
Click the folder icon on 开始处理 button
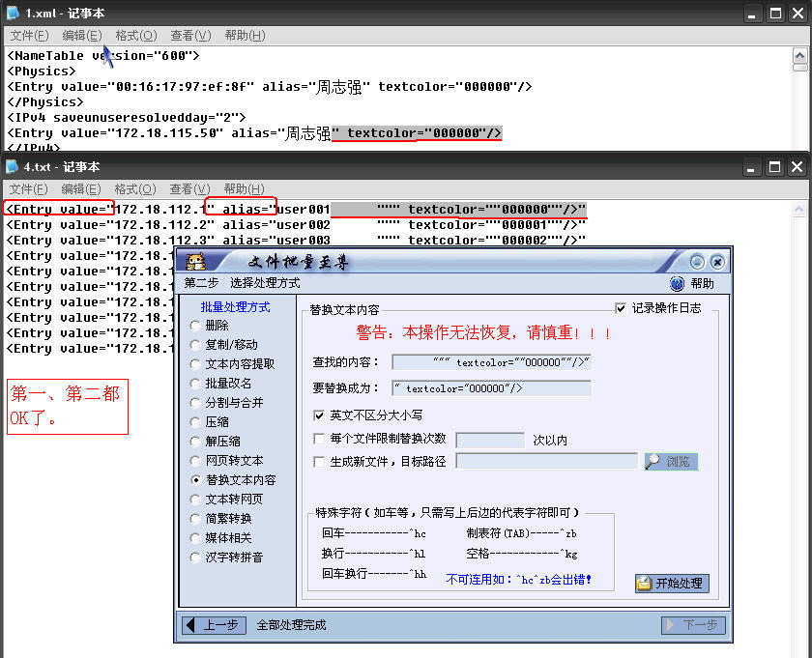click(642, 583)
